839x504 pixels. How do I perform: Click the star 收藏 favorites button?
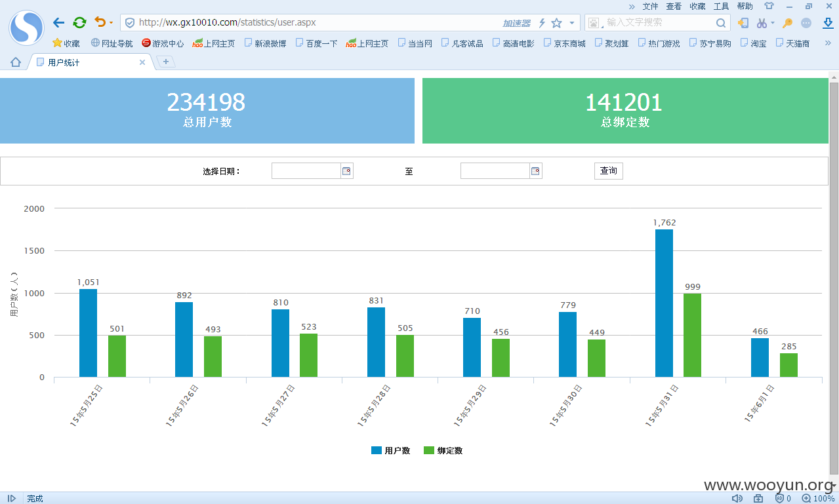pyautogui.click(x=66, y=43)
